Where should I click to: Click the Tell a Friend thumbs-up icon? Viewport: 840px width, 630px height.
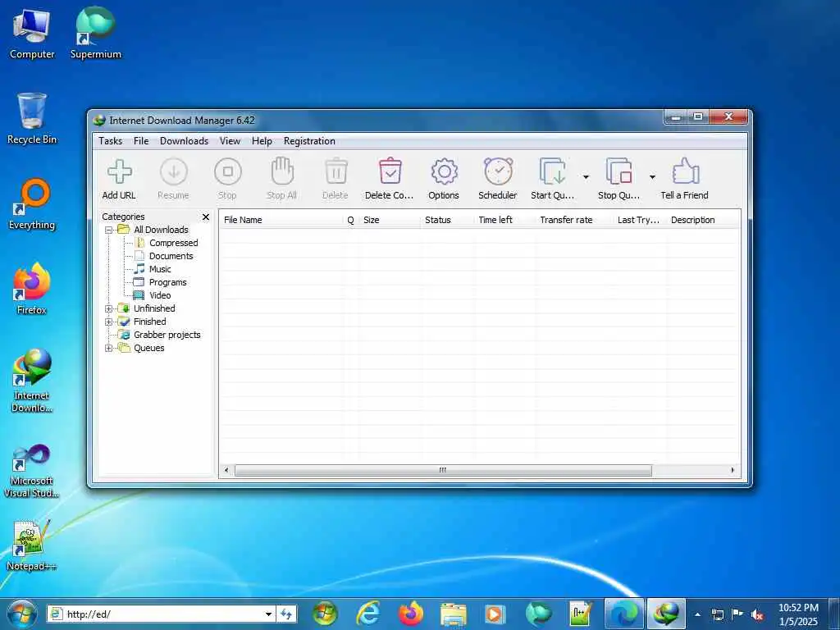pos(685,171)
